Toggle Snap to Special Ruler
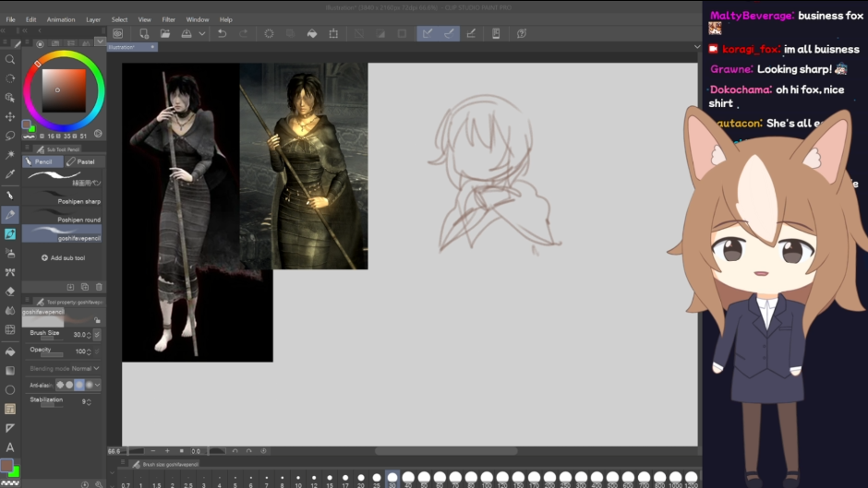This screenshot has width=868, height=488. 449,34
